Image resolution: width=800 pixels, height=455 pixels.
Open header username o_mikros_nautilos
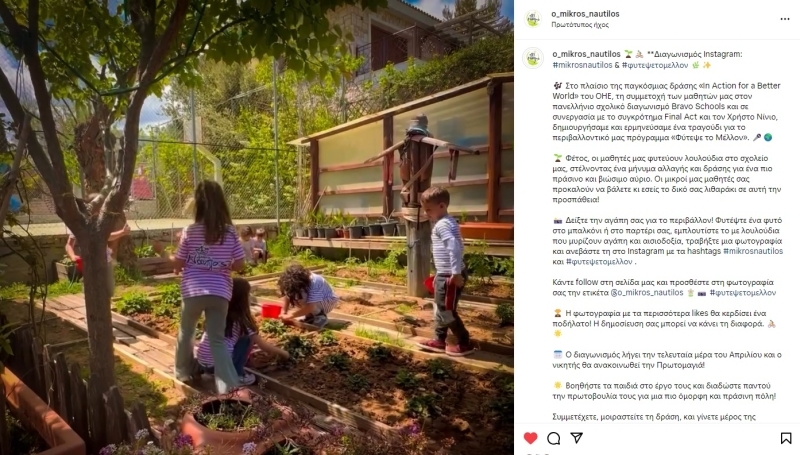point(585,14)
